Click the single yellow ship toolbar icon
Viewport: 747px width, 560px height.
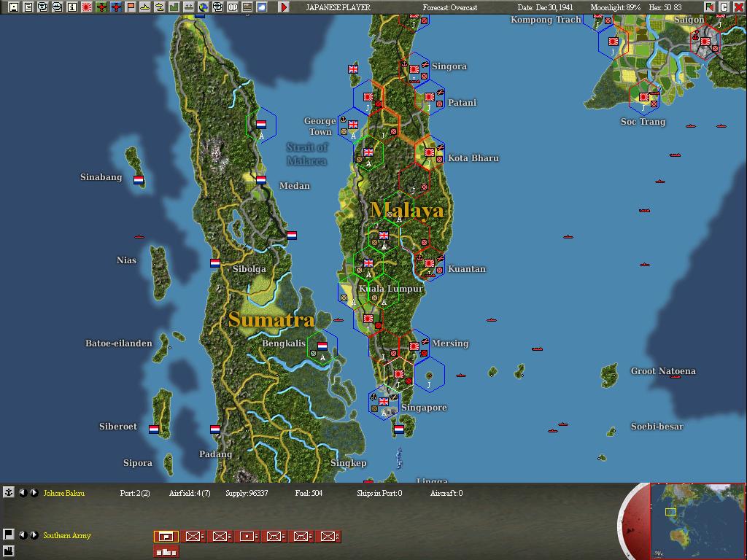tap(145, 7)
